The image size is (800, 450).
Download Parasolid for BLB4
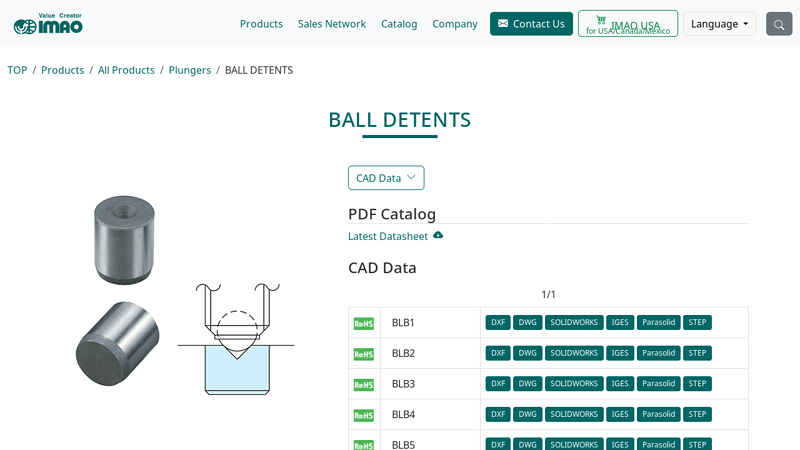659,414
